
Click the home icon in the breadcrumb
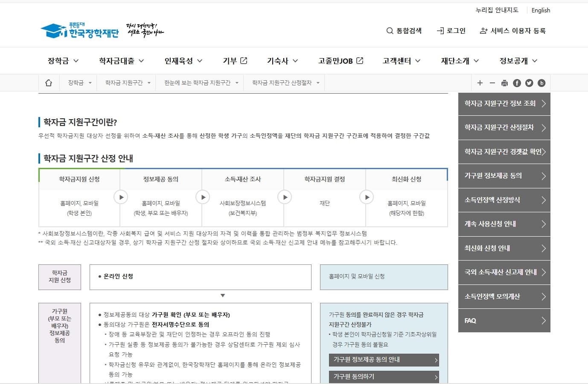click(48, 82)
